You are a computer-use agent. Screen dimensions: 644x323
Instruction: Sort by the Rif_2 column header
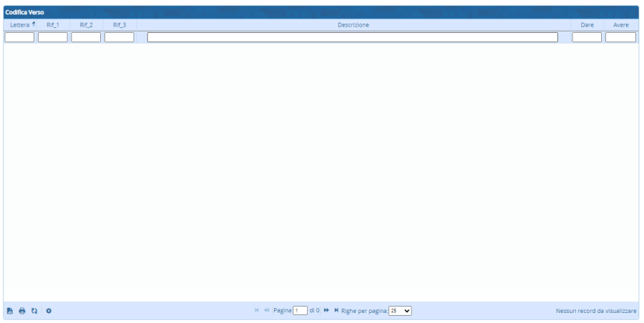87,25
